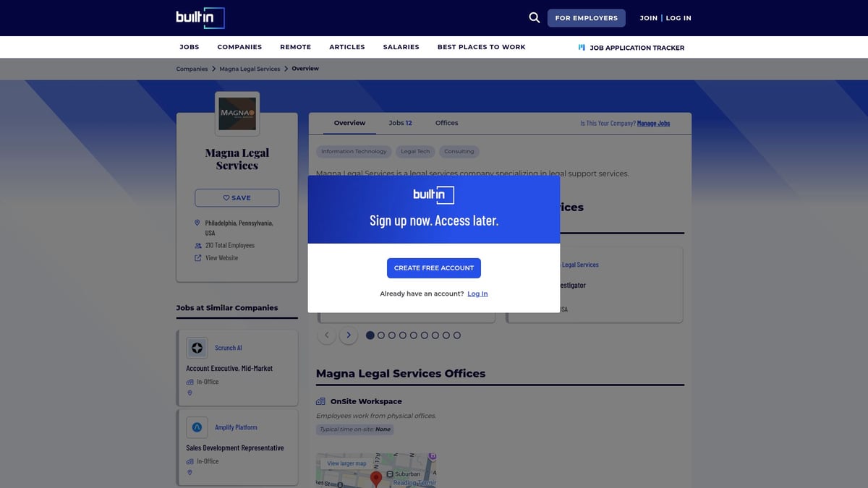Click the employees icon next to 210 Total Employees
Screen dimensions: 868x488
(197, 245)
